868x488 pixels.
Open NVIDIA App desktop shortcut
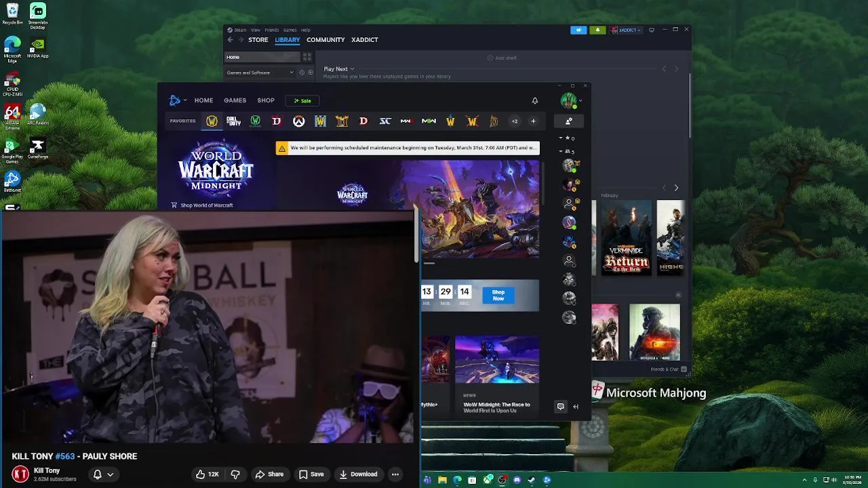pos(38,48)
